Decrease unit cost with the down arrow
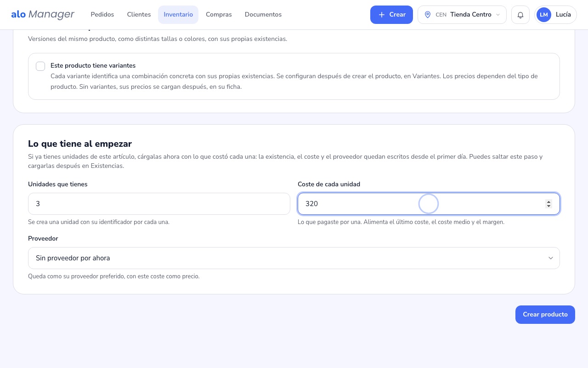Screen dimensions: 588x368 (x=548, y=206)
